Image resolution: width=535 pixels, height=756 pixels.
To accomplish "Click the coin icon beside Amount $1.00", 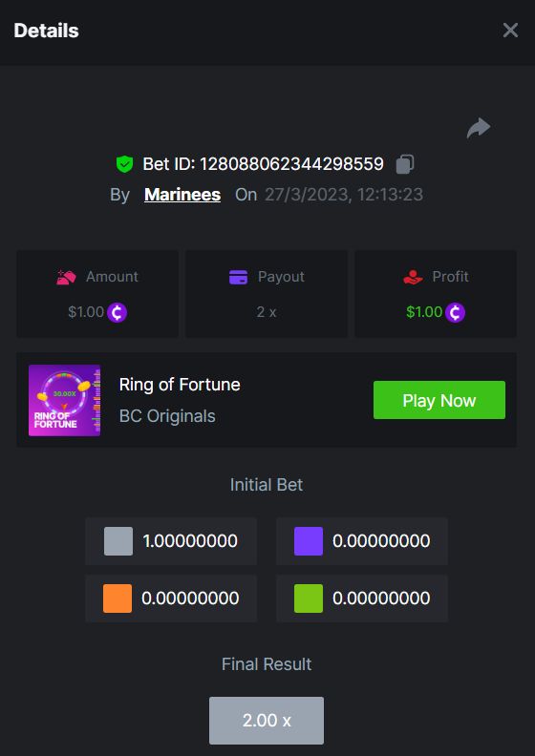I will (118, 312).
